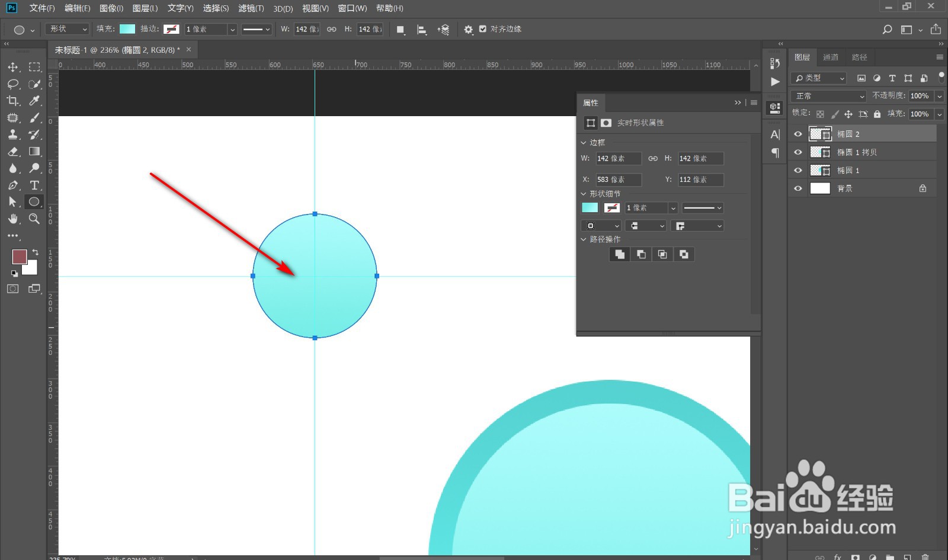Screen dimensions: 948x560
Task: Select the Clone Stamp tool
Action: (13, 135)
